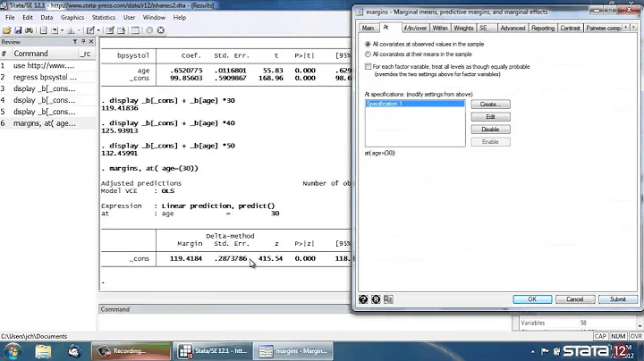This screenshot has height=361, width=644.
Task: Open the Help menu
Action: (x=180, y=18)
